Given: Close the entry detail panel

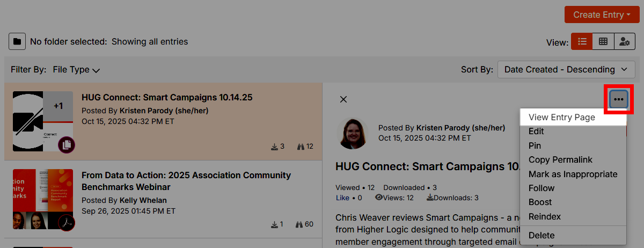Looking at the screenshot, I should (343, 99).
